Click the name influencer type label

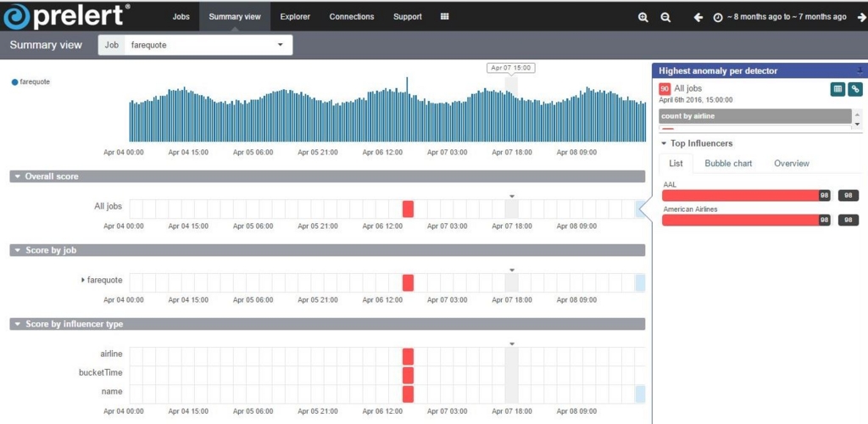click(112, 391)
